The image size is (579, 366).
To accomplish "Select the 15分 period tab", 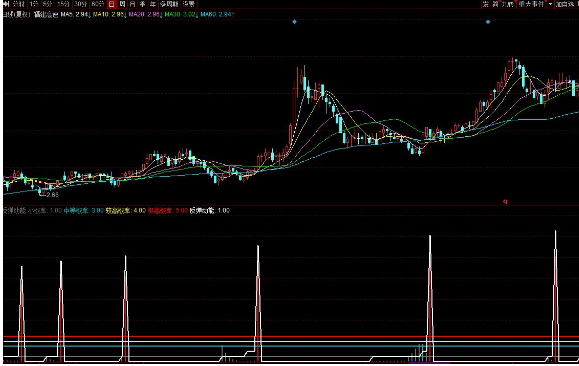I will [x=63, y=4].
